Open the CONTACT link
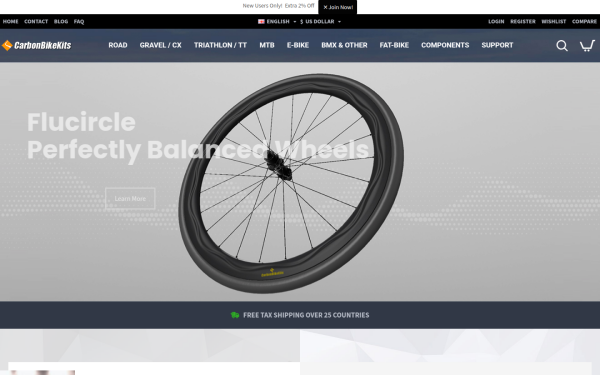The image size is (600, 375). [36, 21]
